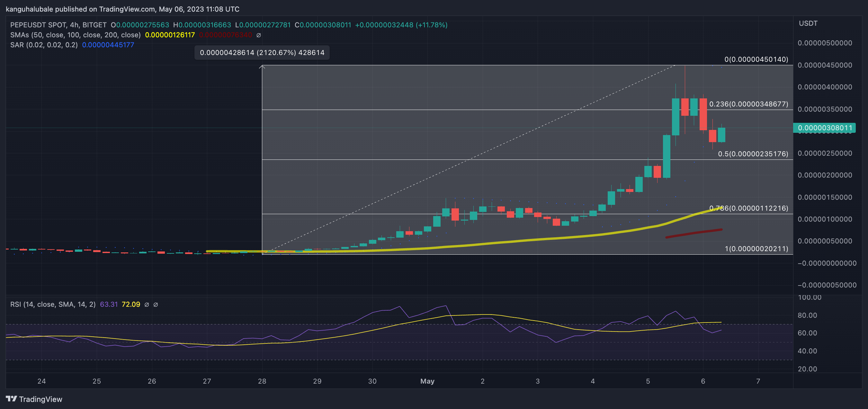868x409 pixels.
Task: Click the 0.00000400000 price axis label
Action: pyautogui.click(x=825, y=87)
